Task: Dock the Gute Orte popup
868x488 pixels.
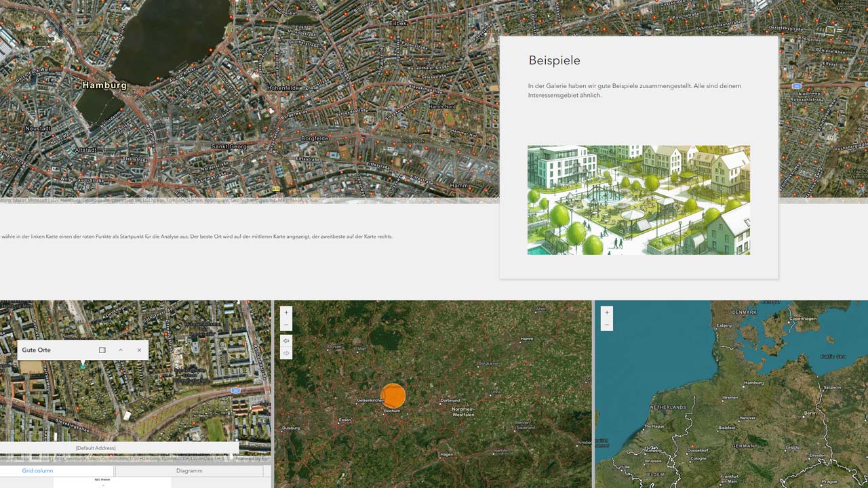Action: coord(102,350)
